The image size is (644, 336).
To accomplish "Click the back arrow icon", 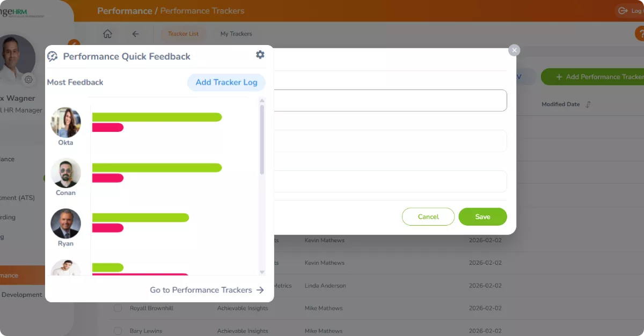I will coord(135,34).
